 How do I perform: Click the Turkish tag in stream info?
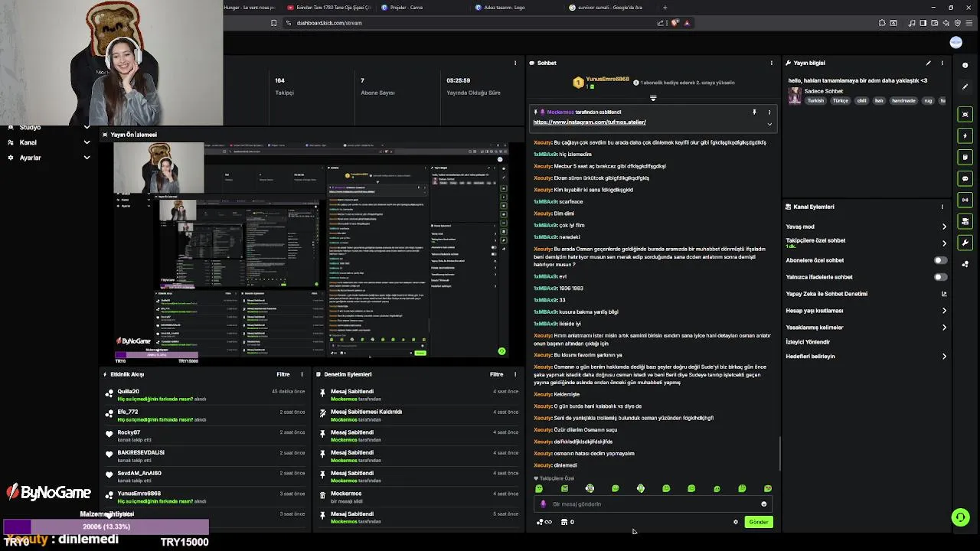[815, 101]
